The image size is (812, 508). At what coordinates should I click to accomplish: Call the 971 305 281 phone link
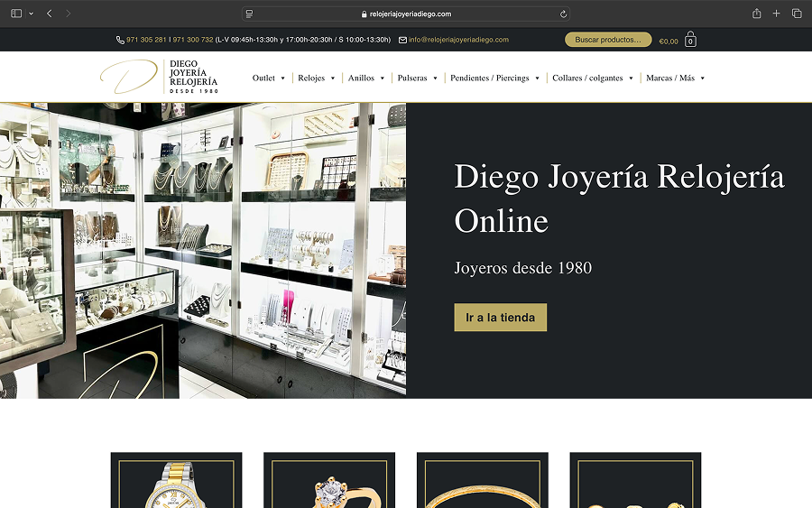pos(145,40)
